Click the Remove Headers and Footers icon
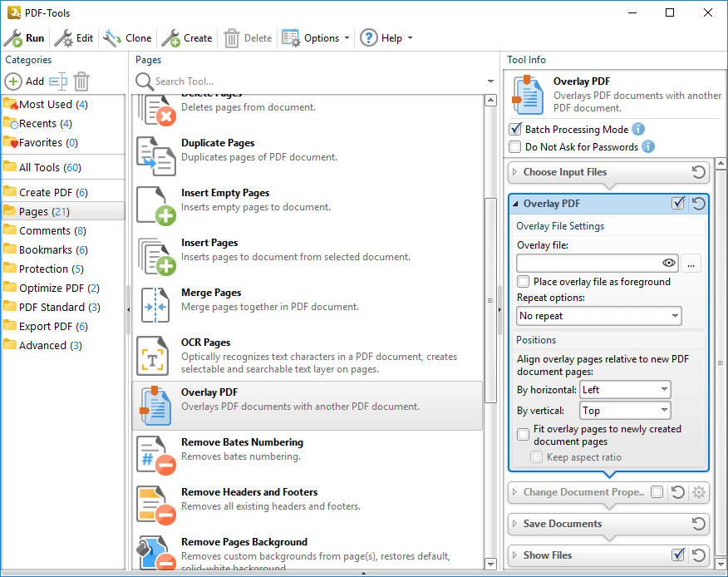The image size is (728, 577). point(156,505)
